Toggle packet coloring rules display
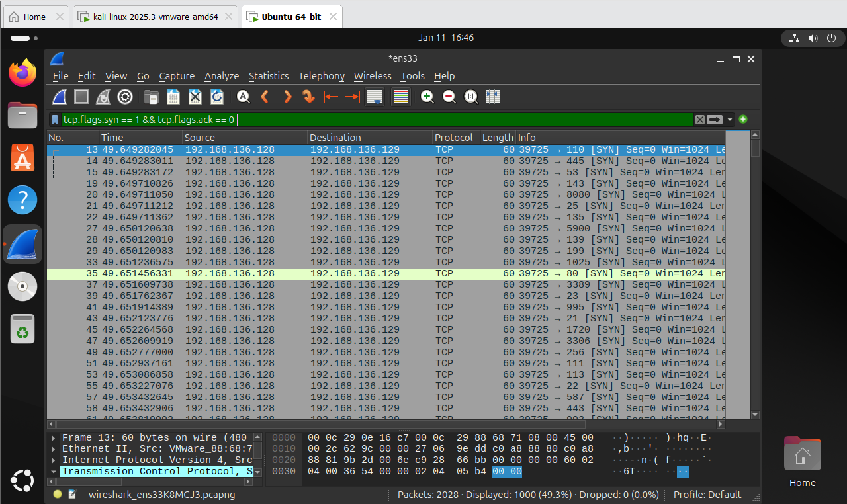The width and height of the screenshot is (847, 504). click(x=400, y=97)
